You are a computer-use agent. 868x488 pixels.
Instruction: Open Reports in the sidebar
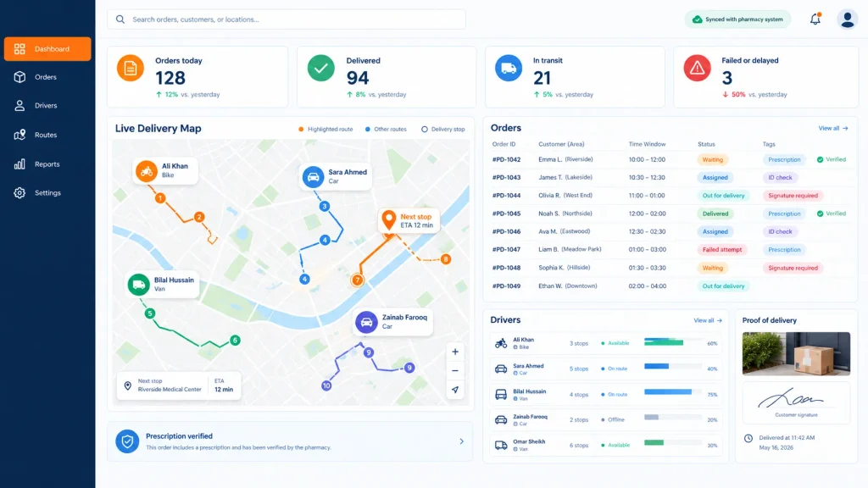(47, 164)
